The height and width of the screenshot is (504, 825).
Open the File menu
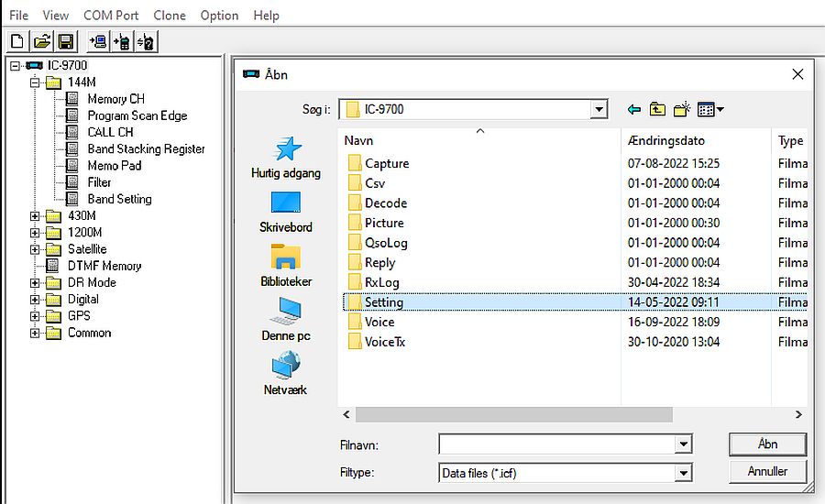(x=19, y=16)
